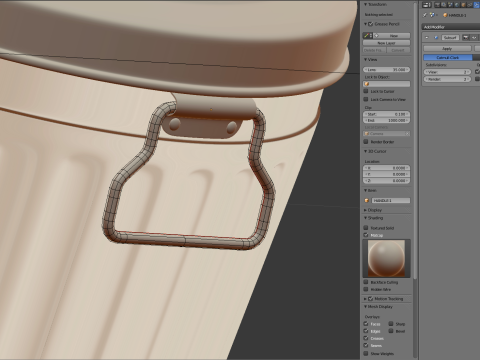
Task: Click the item cube icon beside HANDLE-1 name field
Action: tap(367, 200)
